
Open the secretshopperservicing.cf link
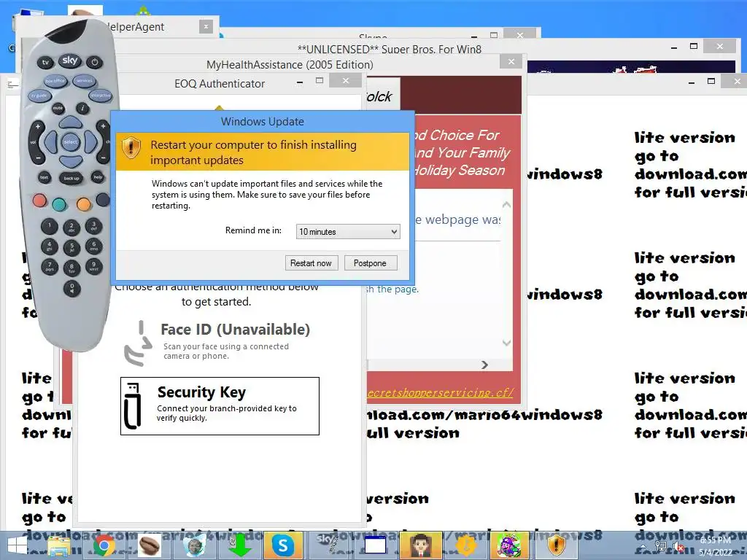pos(440,393)
